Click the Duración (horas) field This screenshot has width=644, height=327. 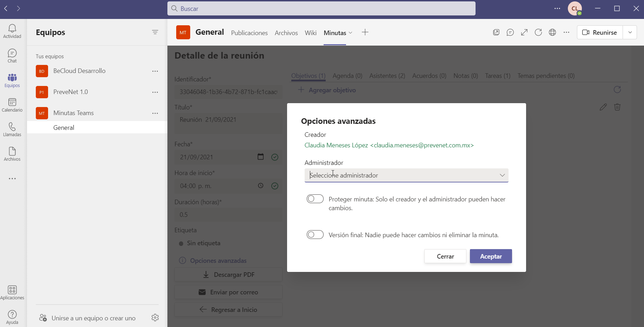coord(228,214)
